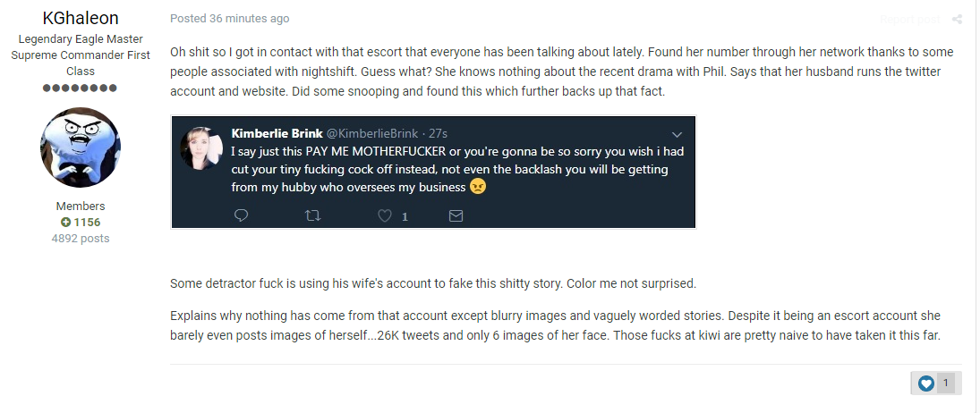Click the like count number 1 badge
Image resolution: width=980 pixels, height=413 pixels.
(x=946, y=383)
